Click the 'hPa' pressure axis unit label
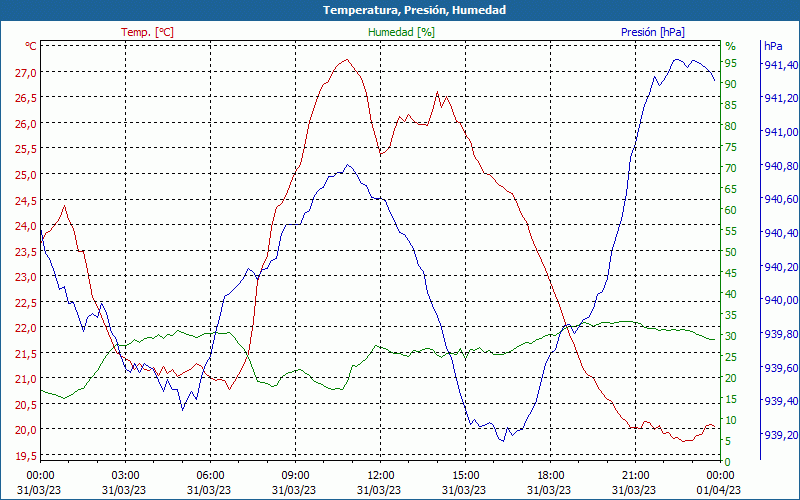This screenshot has width=800, height=500. pos(773,46)
